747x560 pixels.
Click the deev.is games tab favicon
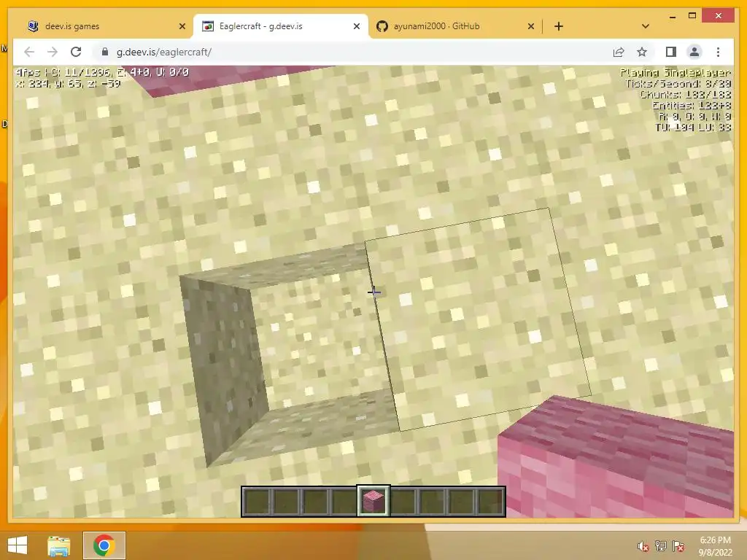(33, 26)
